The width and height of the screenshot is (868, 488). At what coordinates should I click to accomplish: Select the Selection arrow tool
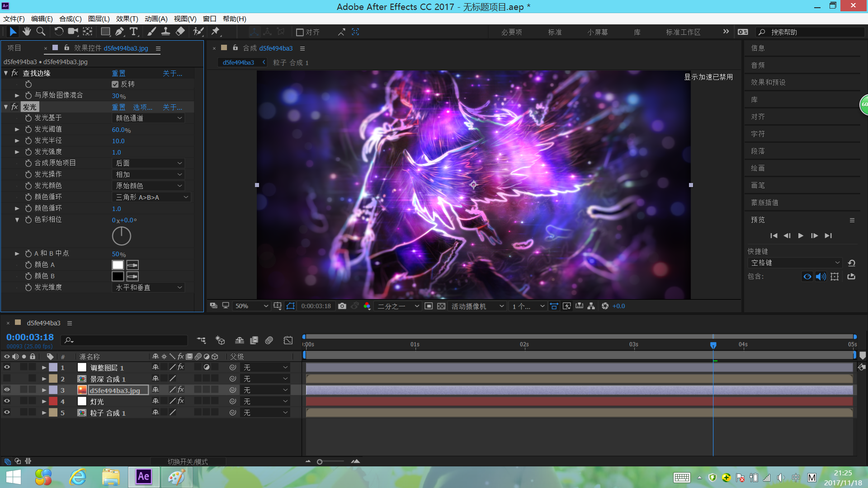tap(13, 32)
